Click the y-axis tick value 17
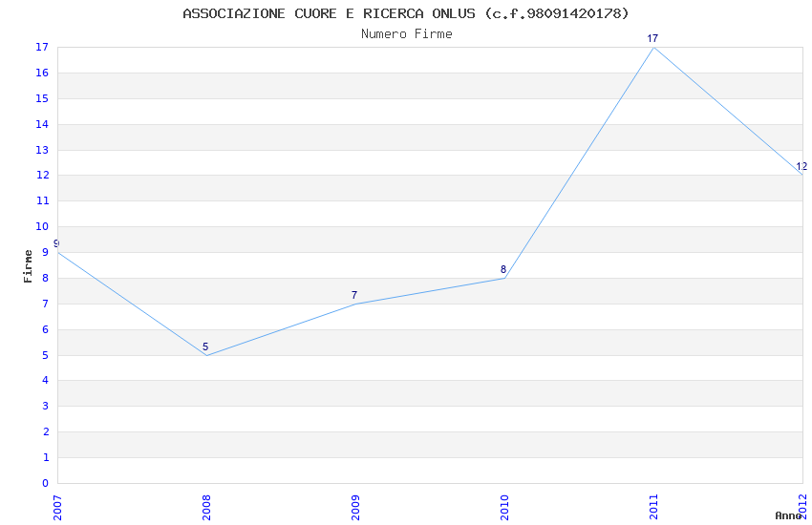 42,47
